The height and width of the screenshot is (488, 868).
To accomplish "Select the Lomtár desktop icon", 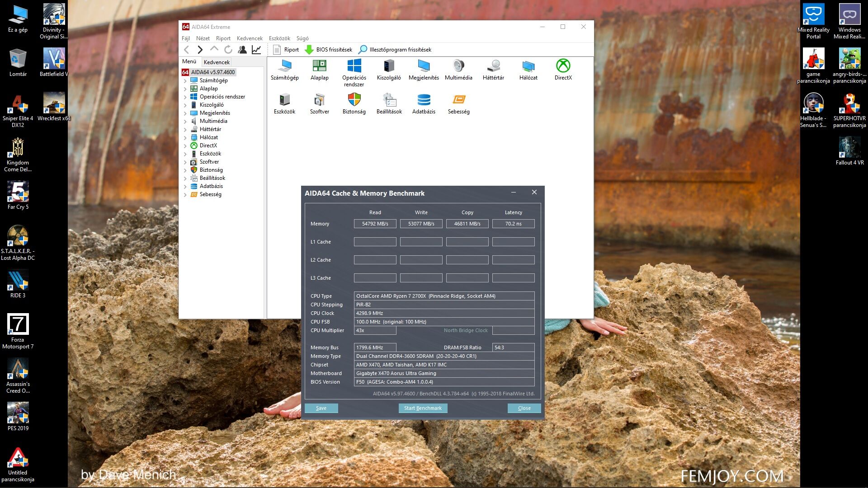I will tap(18, 63).
